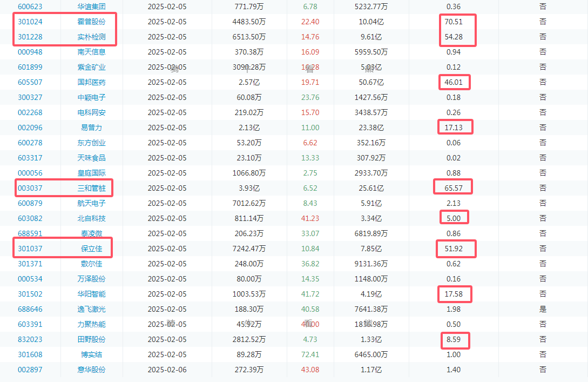Open the 皇庭国际 stock name link
This screenshot has height=382, width=588.
coord(91,173)
